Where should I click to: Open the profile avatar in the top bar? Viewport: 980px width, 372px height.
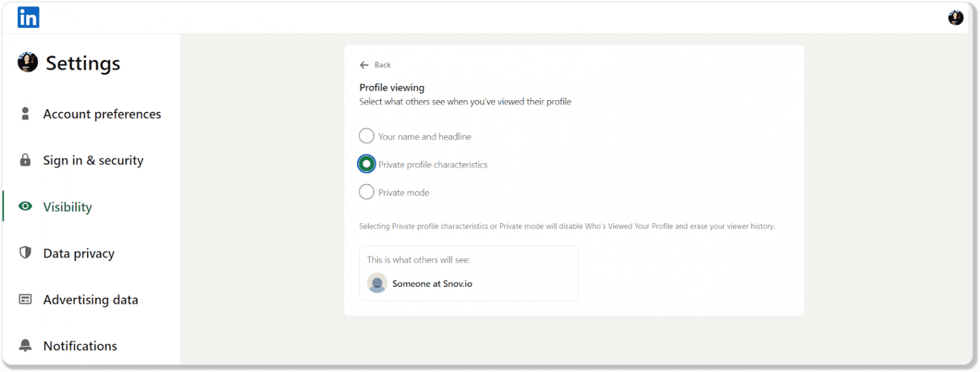coord(955,17)
